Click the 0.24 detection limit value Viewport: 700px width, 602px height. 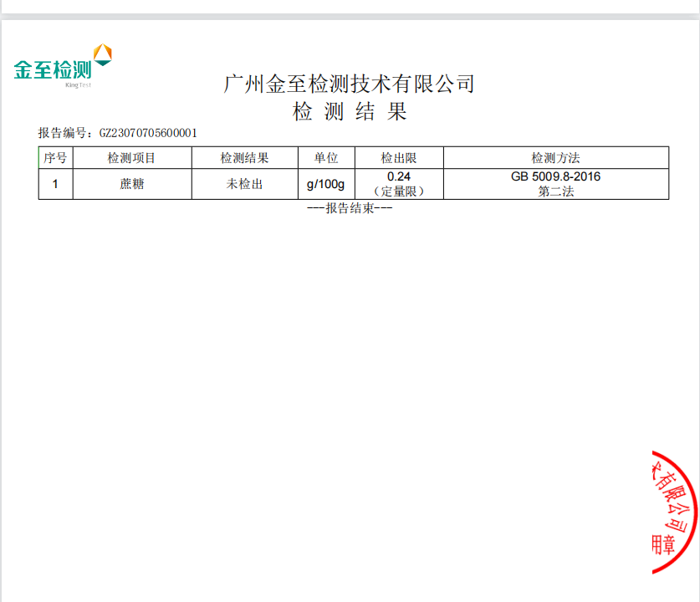[399, 176]
